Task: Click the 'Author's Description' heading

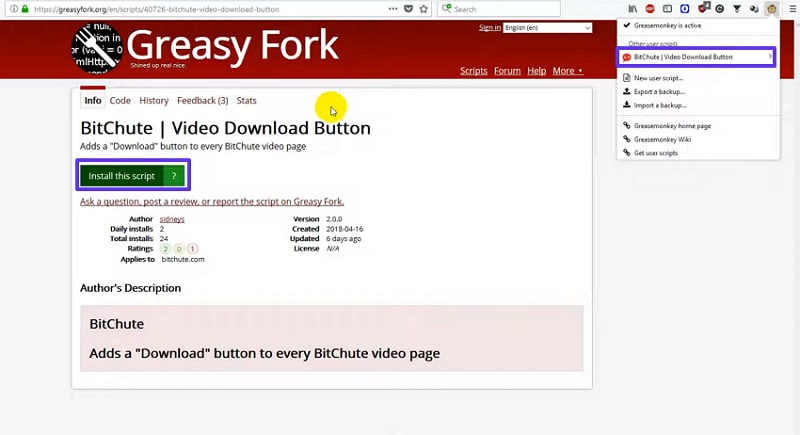Action: [x=131, y=288]
